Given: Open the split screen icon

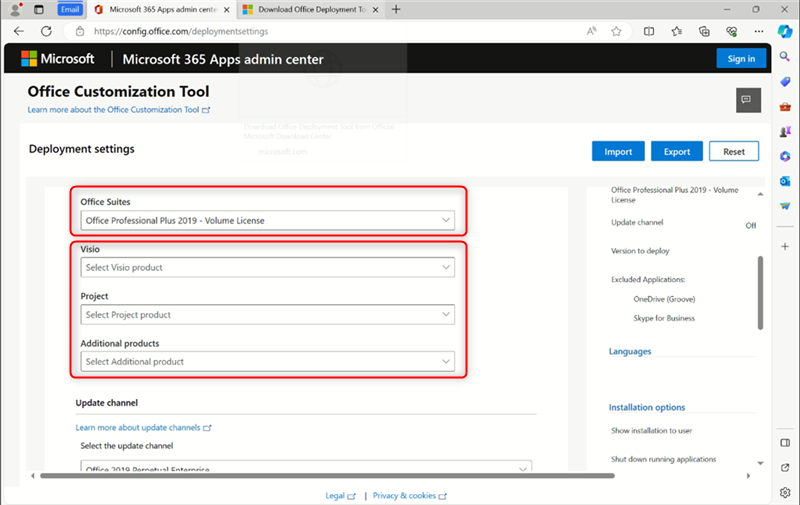Looking at the screenshot, I should point(649,32).
